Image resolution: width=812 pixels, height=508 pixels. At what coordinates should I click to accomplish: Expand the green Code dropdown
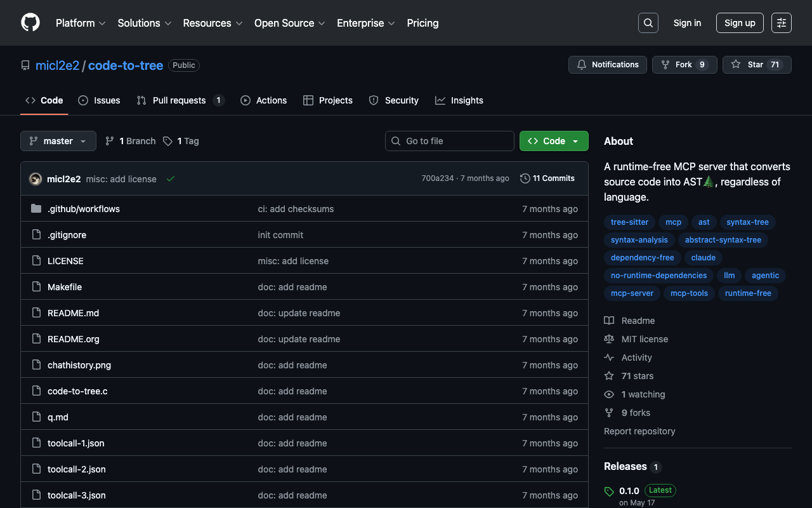[553, 141]
